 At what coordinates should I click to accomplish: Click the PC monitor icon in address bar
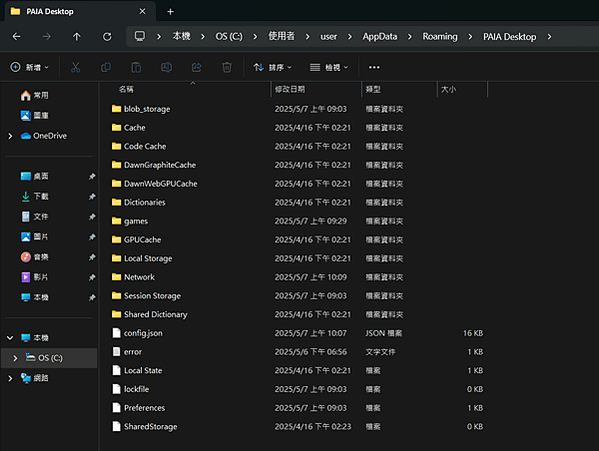click(x=140, y=36)
